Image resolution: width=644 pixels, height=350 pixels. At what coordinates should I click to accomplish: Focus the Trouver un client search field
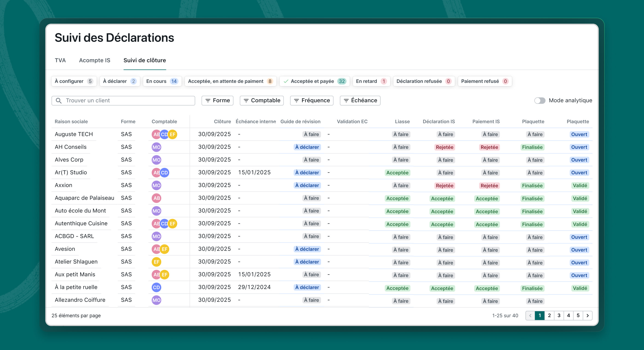coord(123,101)
